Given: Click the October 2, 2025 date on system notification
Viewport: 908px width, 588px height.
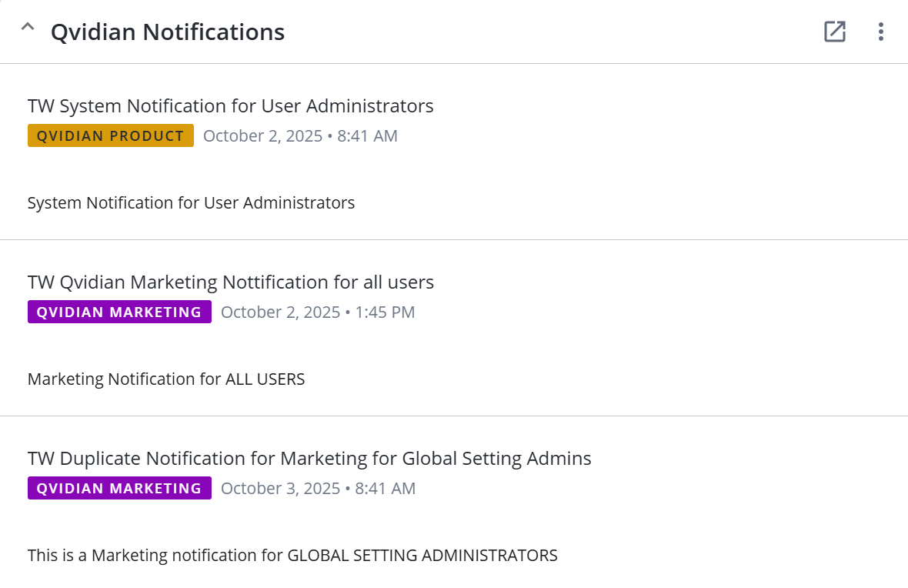Looking at the screenshot, I should [262, 136].
